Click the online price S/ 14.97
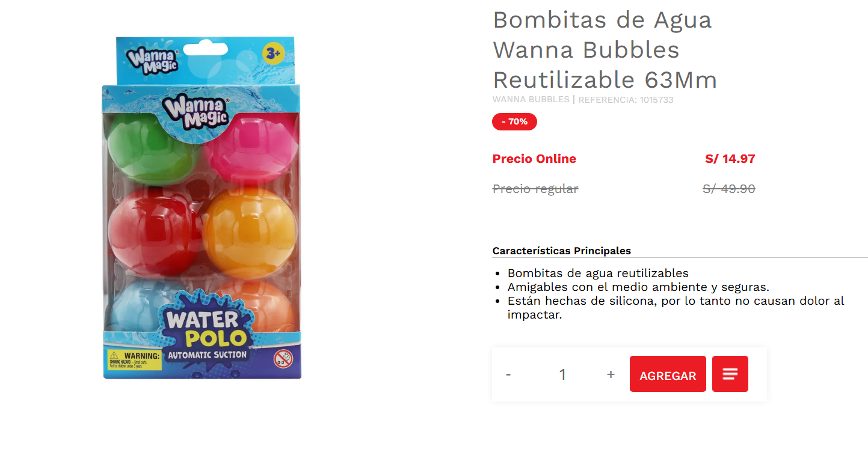 [x=730, y=159]
